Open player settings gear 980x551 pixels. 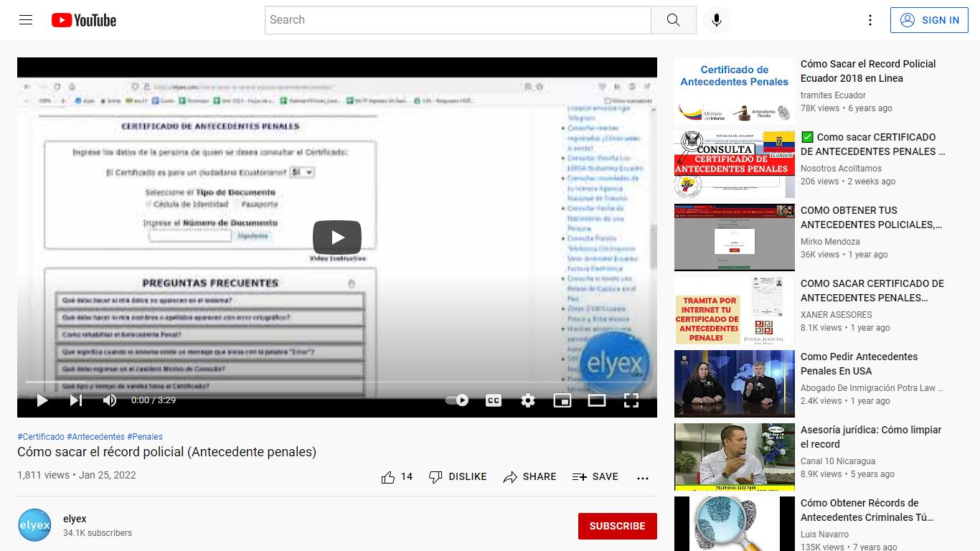click(528, 400)
